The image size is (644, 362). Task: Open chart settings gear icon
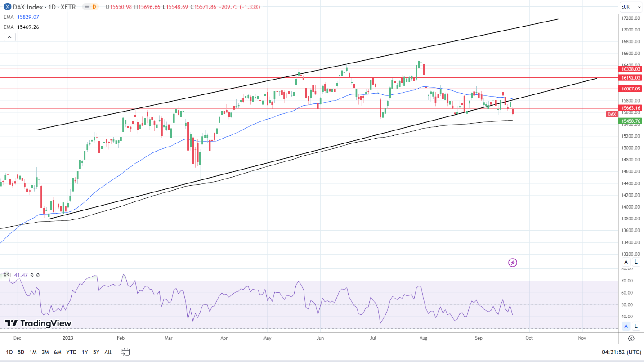(631, 338)
